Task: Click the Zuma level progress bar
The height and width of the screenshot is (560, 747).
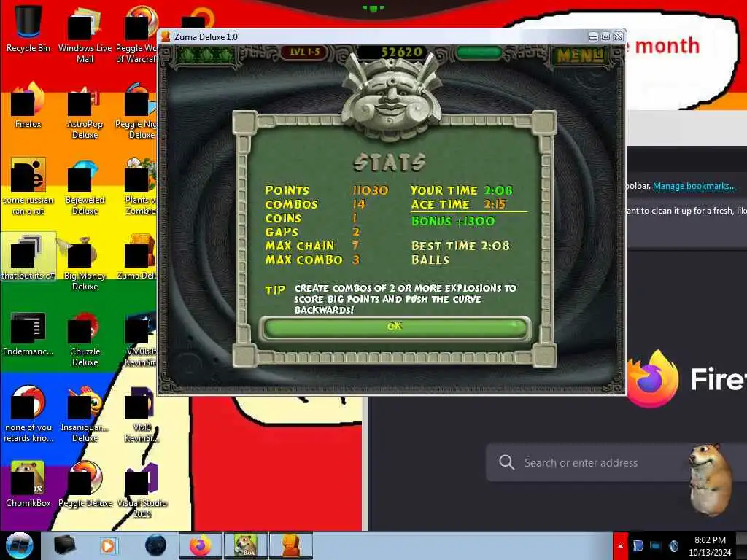Action: (x=479, y=52)
